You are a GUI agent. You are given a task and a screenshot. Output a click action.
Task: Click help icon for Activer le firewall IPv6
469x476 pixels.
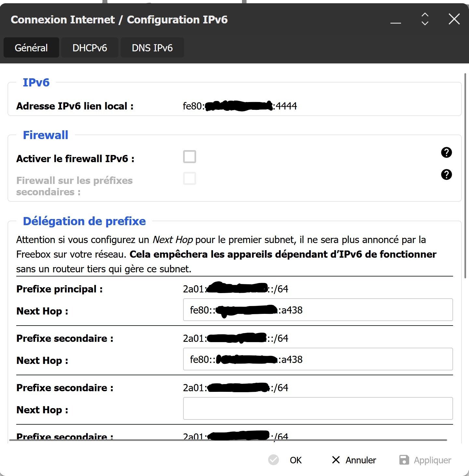pyautogui.click(x=446, y=152)
